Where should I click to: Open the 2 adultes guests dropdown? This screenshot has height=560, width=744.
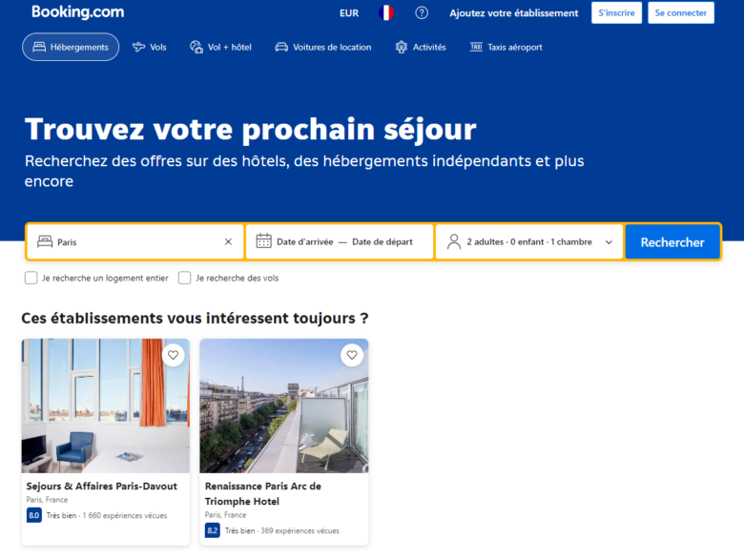(529, 242)
